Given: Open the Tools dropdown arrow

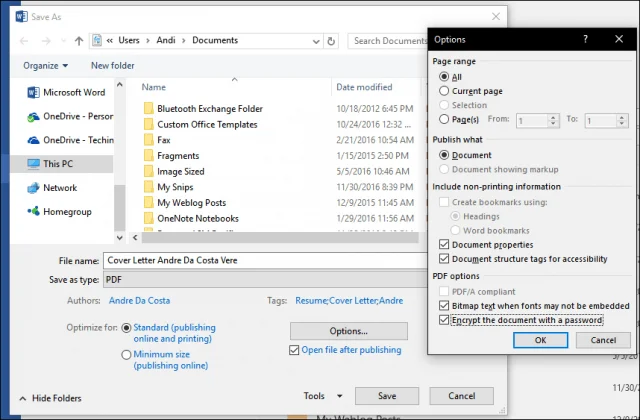Looking at the screenshot, I should 340,396.
